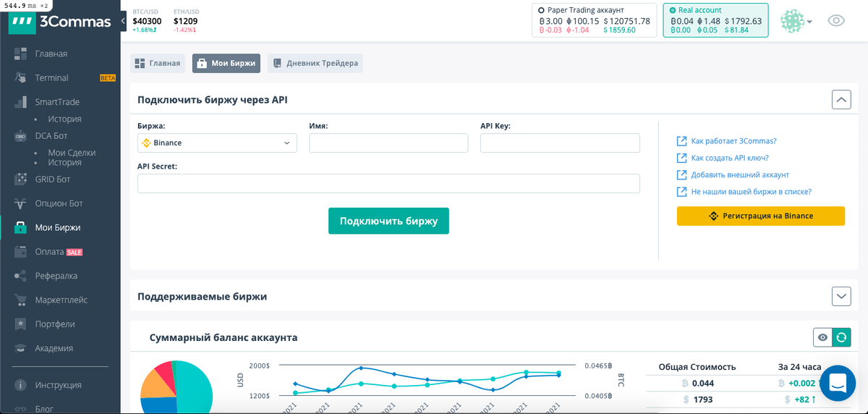Open Главная in the sidebar
The height and width of the screenshot is (414, 868).
pyautogui.click(x=51, y=54)
